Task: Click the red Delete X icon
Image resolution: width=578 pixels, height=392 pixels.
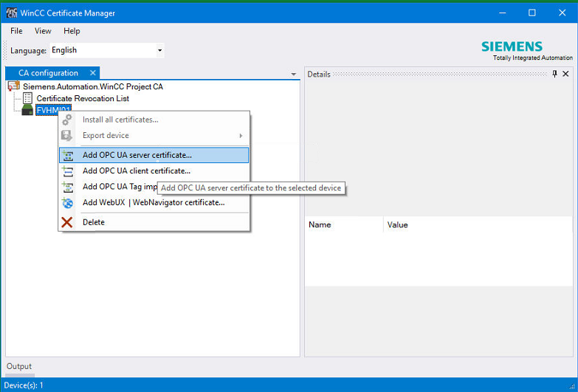Action: tap(68, 222)
